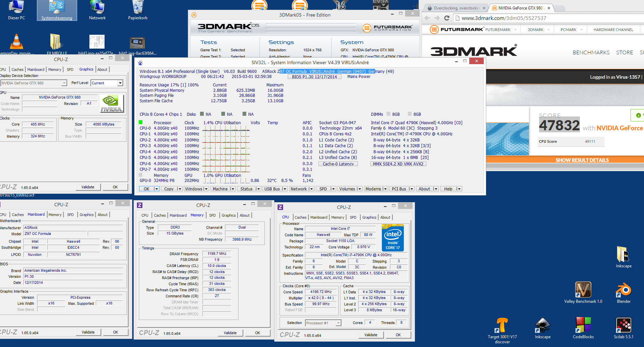Screen dimensions: 644x347
Task: Open the Netzwerk desktop icon
Action: 97,10
